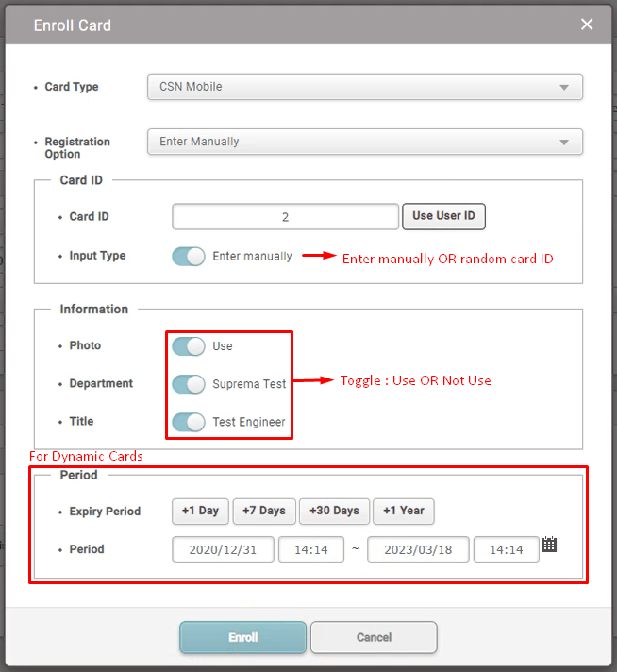Cancel the card enrollment
The width and height of the screenshot is (617, 672).
(x=374, y=637)
